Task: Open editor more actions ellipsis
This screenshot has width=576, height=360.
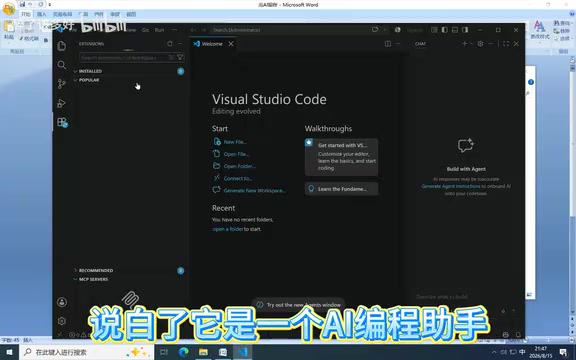Action: click(397, 44)
